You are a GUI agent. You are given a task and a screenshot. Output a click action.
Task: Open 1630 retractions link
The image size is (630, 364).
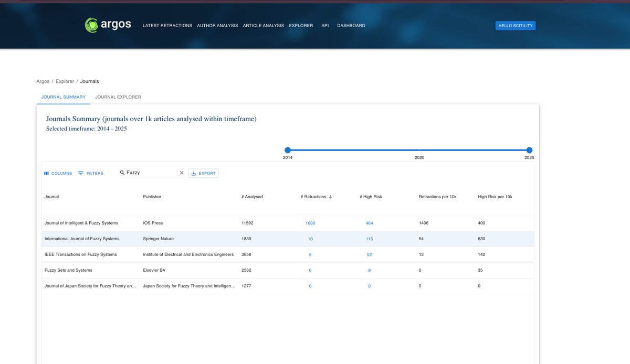coord(310,223)
